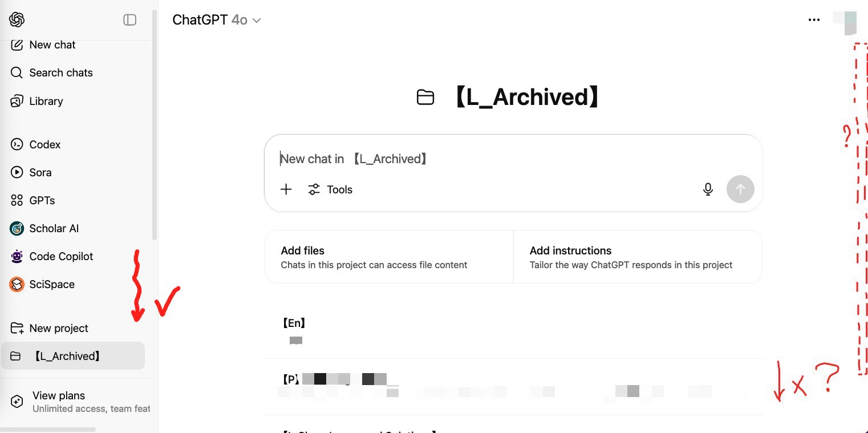Collapse the sidebar with the panel icon

click(x=130, y=20)
